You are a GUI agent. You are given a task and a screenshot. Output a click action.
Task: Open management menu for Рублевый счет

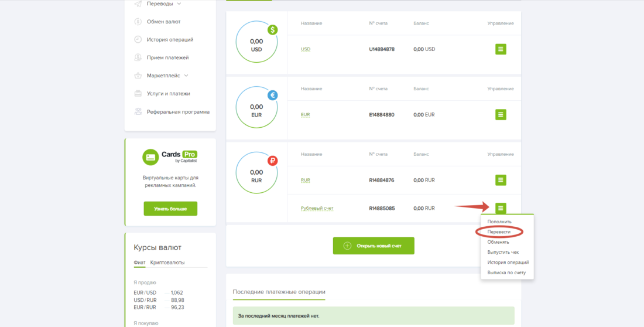point(500,208)
